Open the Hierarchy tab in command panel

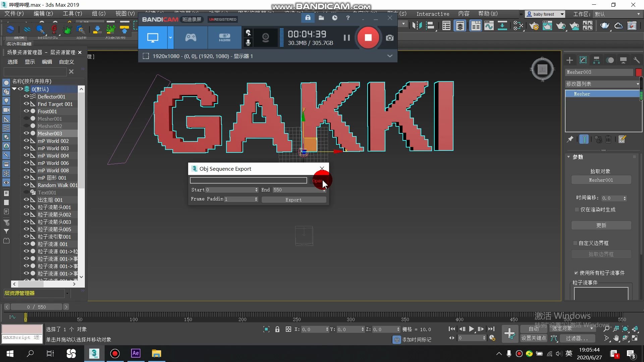[x=596, y=60]
